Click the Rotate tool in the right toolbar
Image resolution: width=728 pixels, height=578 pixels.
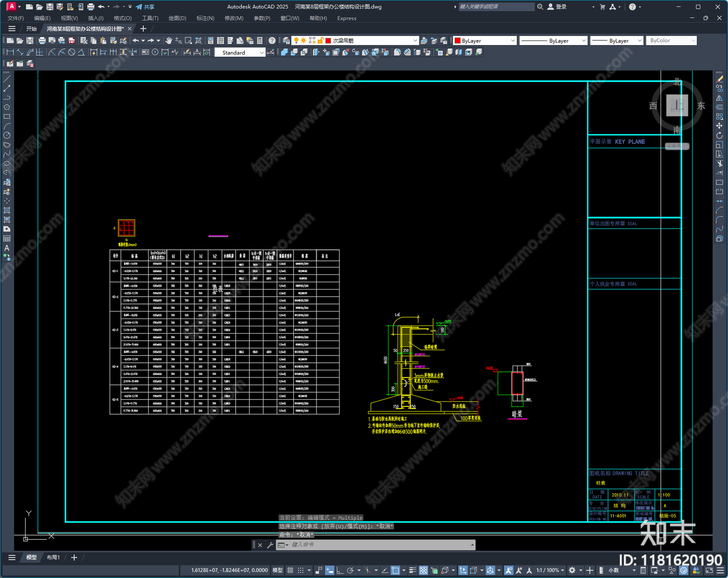click(719, 135)
